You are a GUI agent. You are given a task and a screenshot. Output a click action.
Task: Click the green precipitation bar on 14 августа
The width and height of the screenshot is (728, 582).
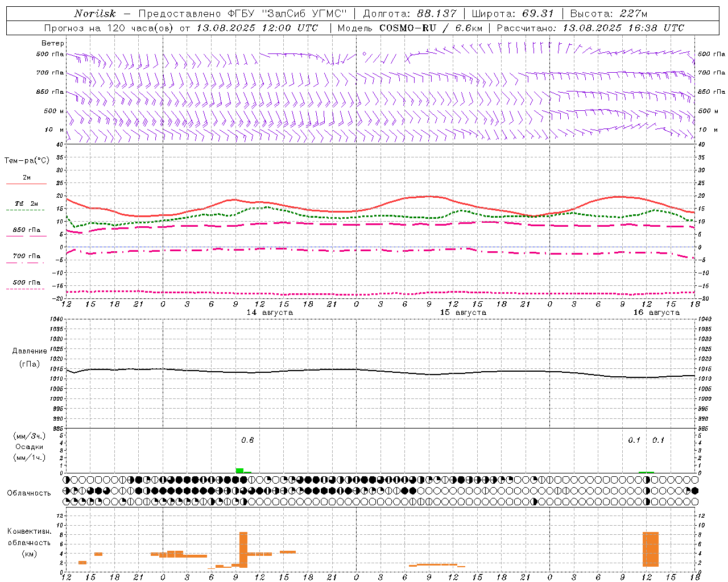(239, 471)
